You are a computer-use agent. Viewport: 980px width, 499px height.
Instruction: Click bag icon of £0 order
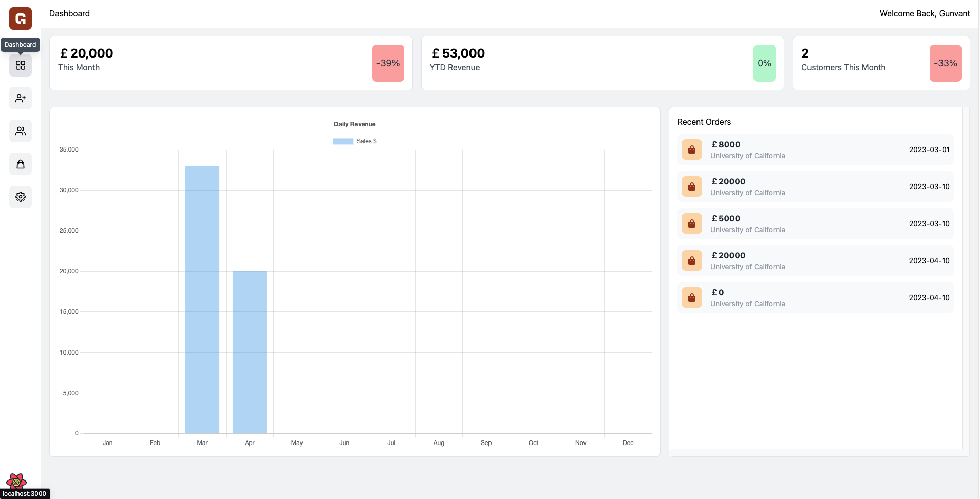692,298
